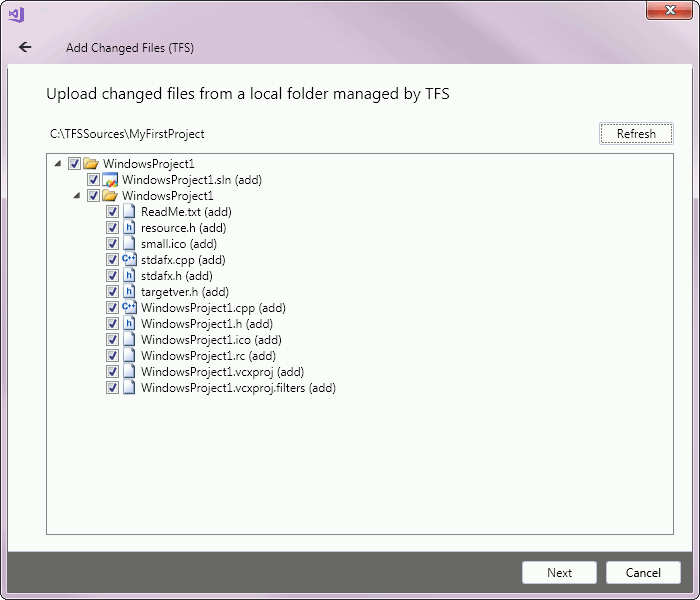The height and width of the screenshot is (600, 700).
Task: Click the WindowsProject1.sln solution file icon
Action: coord(110,180)
